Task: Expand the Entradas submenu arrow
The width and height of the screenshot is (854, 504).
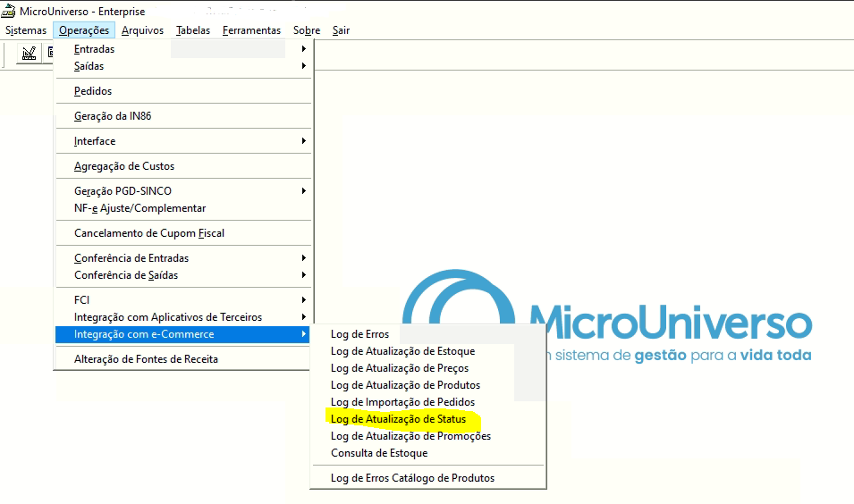Action: [x=303, y=49]
